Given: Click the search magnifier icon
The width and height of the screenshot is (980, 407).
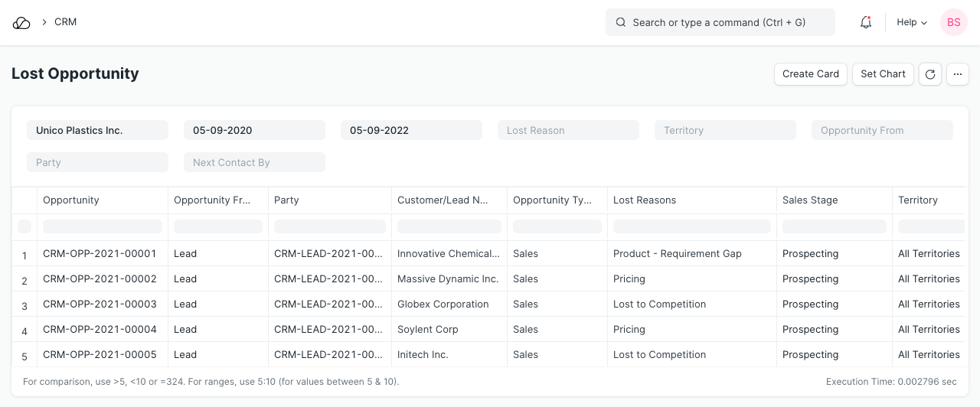Looking at the screenshot, I should pyautogui.click(x=621, y=23).
